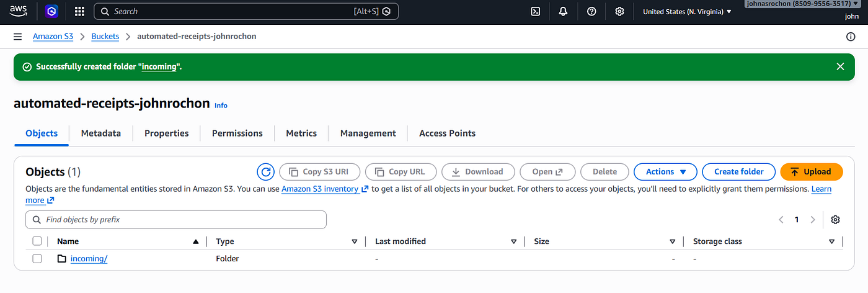Viewport: 868px width, 293px height.
Task: Click the incoming link in success banner
Action: pos(159,66)
